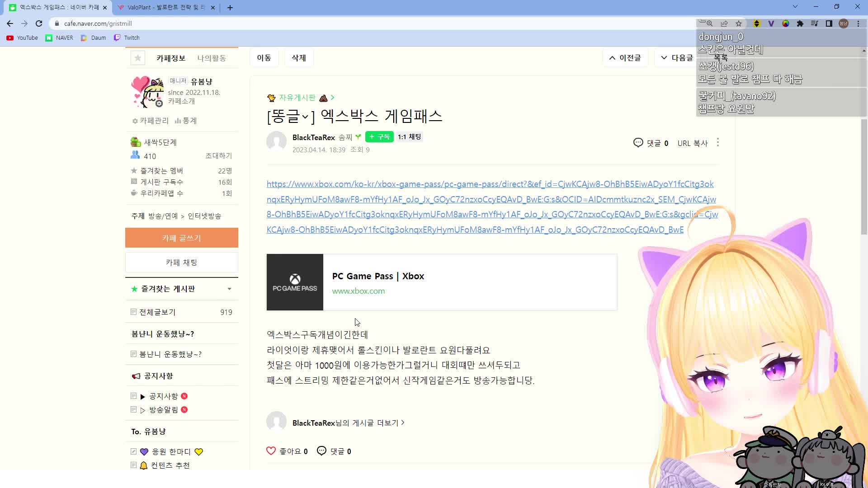The height and width of the screenshot is (488, 868).
Task: Click the bottom 댓글 comment bubble icon
Action: coord(321,451)
